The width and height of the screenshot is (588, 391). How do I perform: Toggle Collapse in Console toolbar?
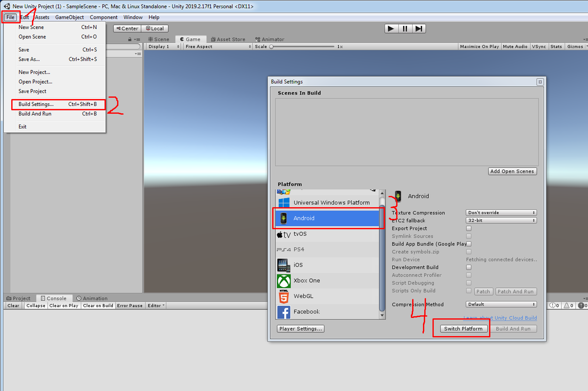pos(36,306)
